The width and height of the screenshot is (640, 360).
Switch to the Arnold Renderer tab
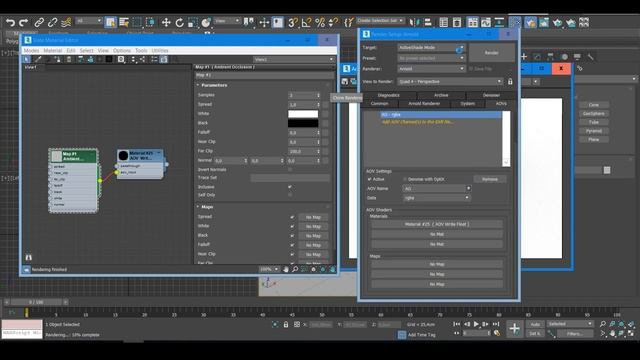point(424,104)
